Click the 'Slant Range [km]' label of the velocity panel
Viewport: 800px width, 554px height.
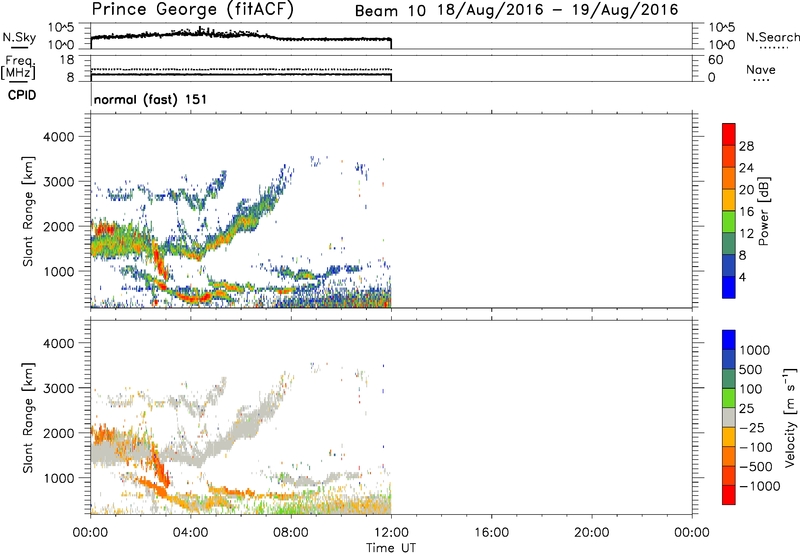pyautogui.click(x=28, y=418)
